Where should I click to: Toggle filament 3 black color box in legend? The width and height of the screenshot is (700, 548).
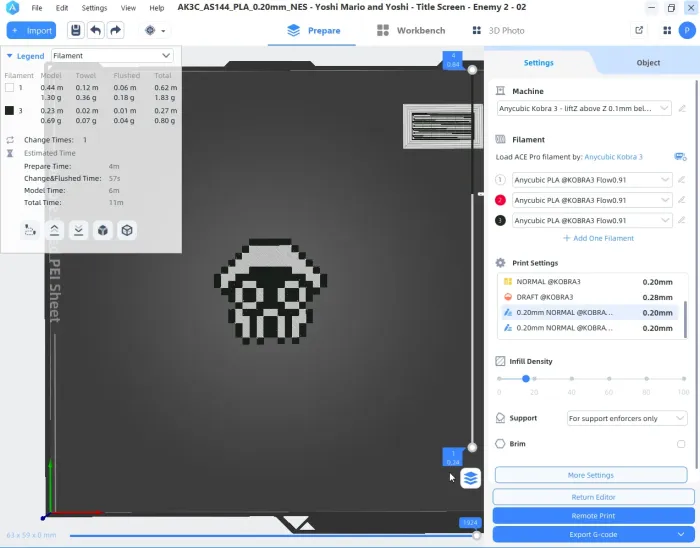(x=9, y=110)
